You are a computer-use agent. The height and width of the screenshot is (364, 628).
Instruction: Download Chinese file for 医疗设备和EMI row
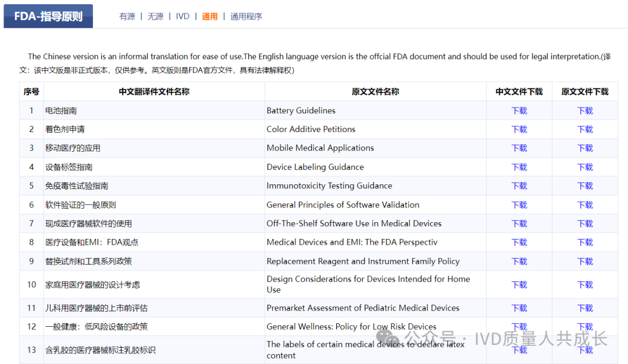[519, 242]
